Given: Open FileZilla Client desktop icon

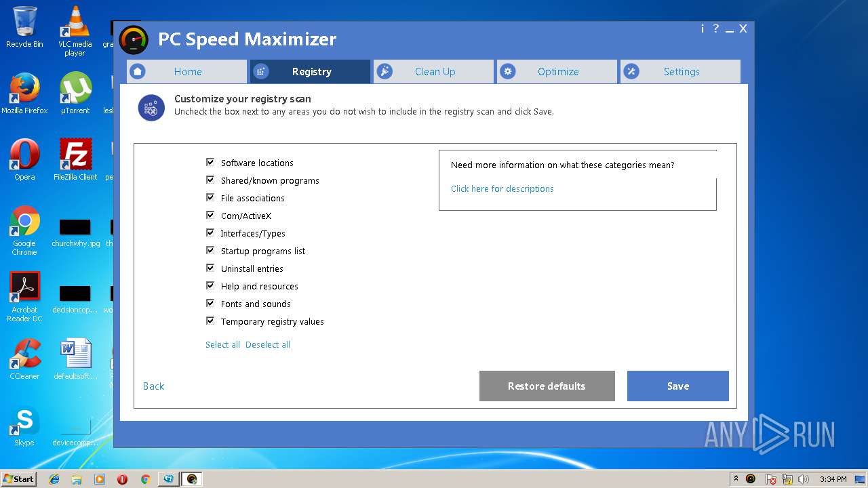Looking at the screenshot, I should 75,159.
